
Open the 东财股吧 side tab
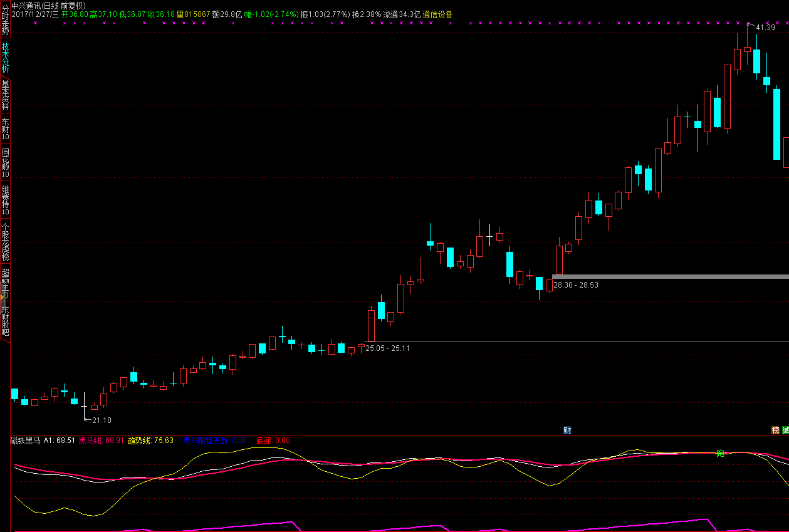5,320
